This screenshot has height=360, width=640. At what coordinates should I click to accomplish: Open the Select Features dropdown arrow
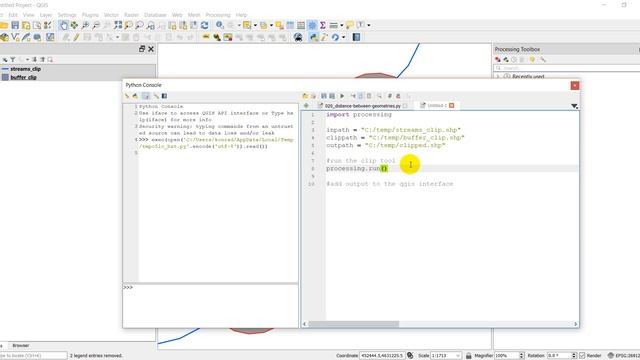[256, 25]
